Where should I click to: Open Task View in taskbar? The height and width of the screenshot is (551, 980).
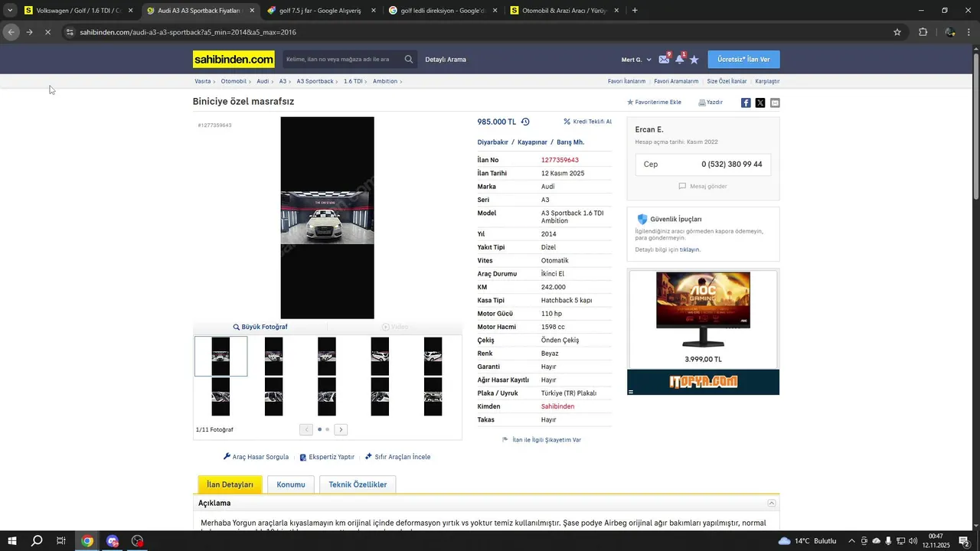point(61,541)
